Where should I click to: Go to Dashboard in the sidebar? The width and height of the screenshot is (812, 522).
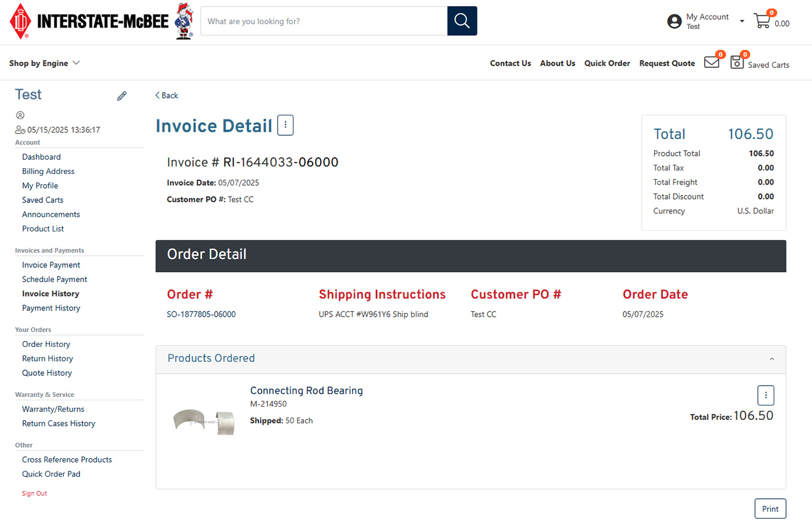41,157
